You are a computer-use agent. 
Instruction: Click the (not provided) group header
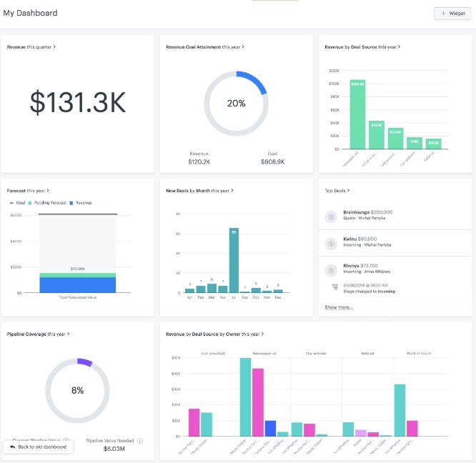(213, 354)
